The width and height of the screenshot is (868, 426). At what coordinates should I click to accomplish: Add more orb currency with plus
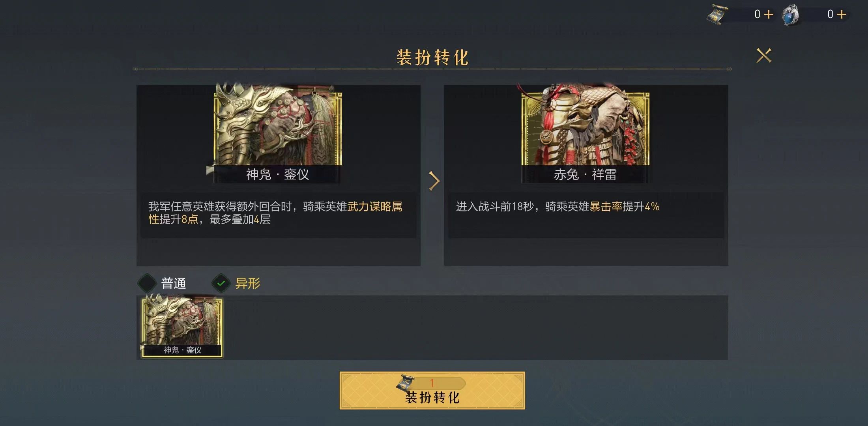click(x=841, y=15)
